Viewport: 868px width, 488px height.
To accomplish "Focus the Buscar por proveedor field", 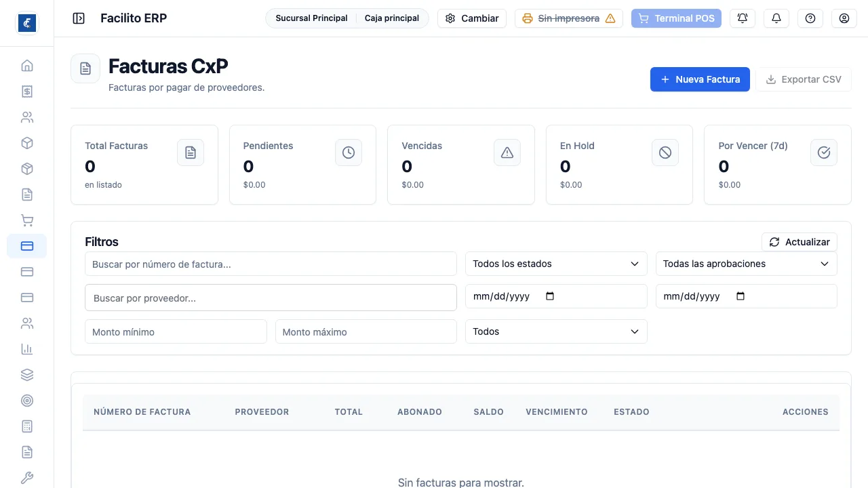I will coord(271,298).
